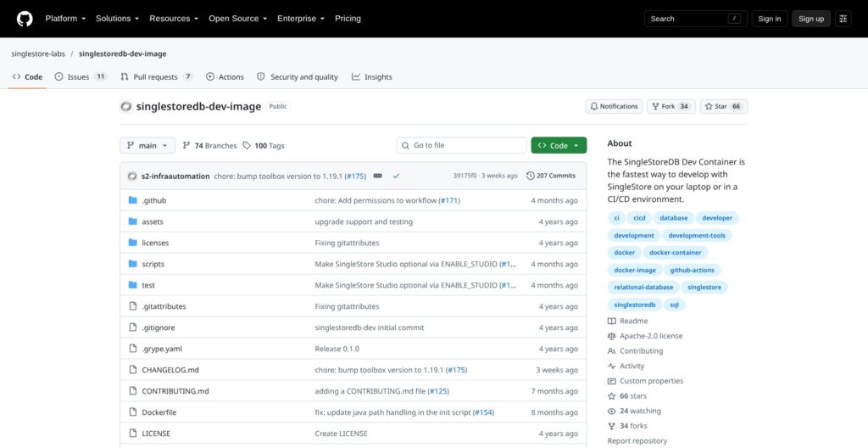
Task: Click the licenses folder icon
Action: point(133,243)
